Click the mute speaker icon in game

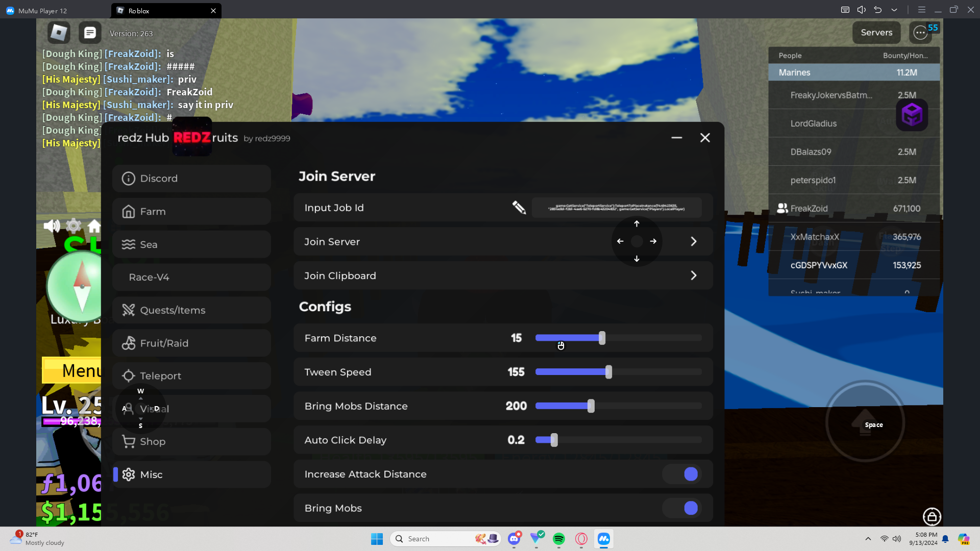[52, 226]
